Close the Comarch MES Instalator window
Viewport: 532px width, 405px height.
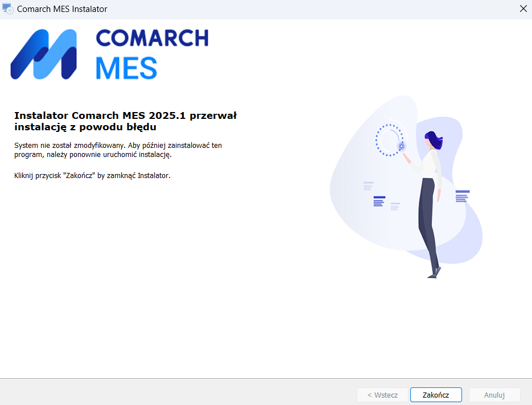523,9
